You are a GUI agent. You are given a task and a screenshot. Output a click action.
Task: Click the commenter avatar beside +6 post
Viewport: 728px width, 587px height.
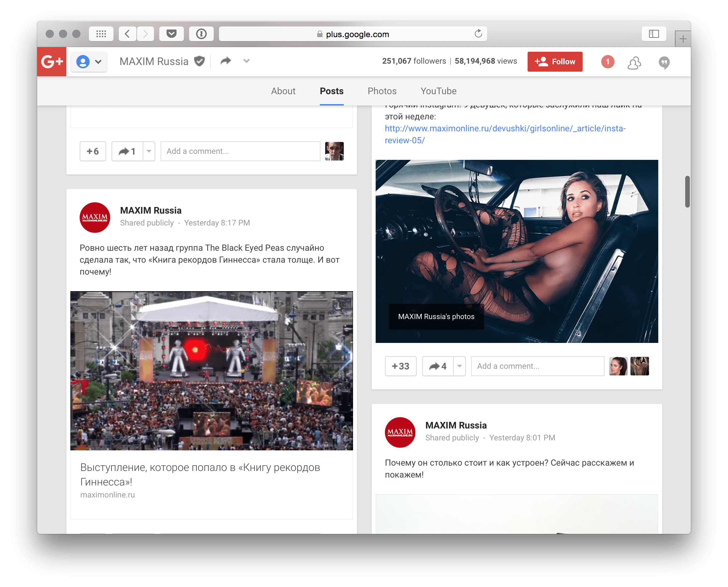pyautogui.click(x=334, y=151)
